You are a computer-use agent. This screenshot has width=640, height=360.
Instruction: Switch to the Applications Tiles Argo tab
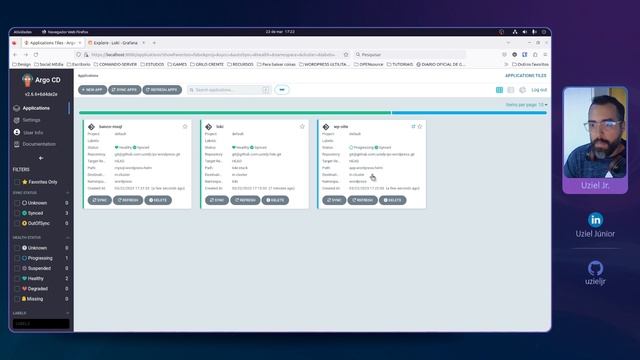[x=53, y=43]
